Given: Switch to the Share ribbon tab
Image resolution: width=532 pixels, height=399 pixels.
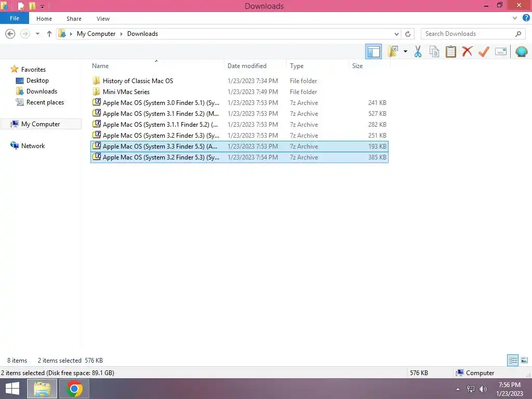Looking at the screenshot, I should coord(74,19).
